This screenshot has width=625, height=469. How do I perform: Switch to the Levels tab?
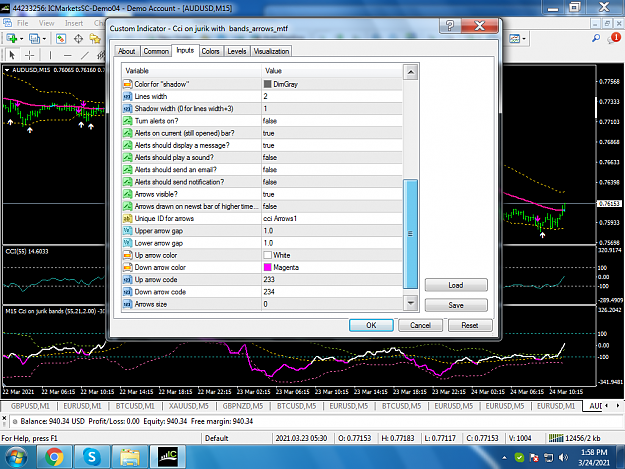[236, 51]
